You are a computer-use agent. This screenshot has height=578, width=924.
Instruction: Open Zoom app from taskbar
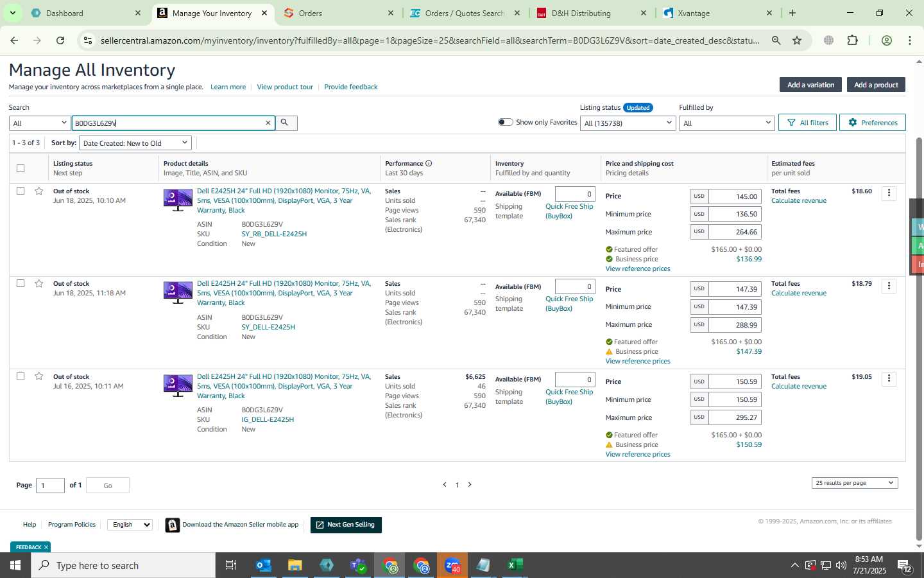(x=453, y=565)
